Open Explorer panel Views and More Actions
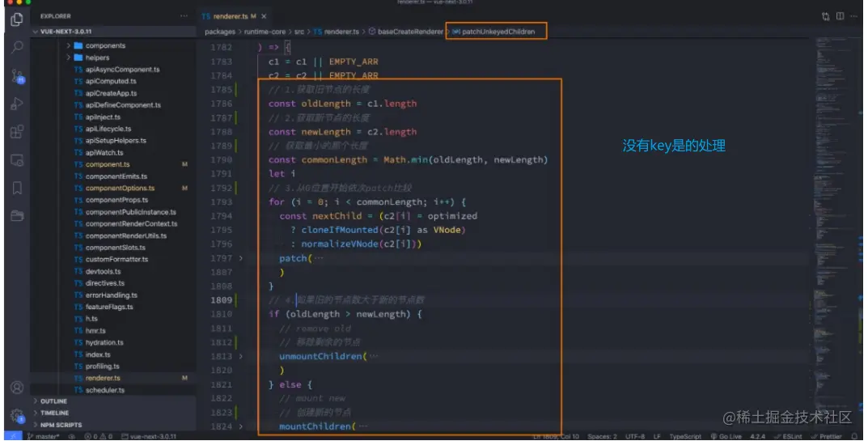 point(184,16)
